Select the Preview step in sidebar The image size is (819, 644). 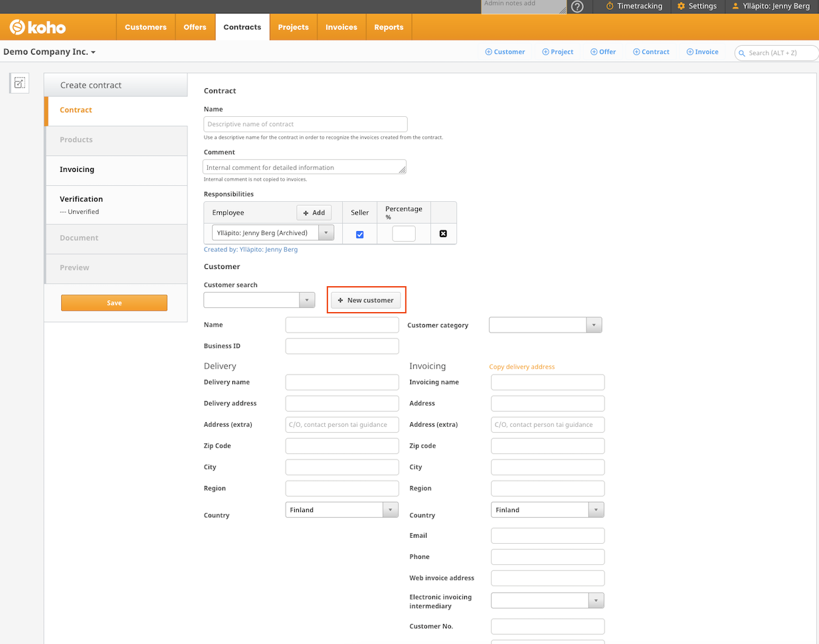[116, 268]
